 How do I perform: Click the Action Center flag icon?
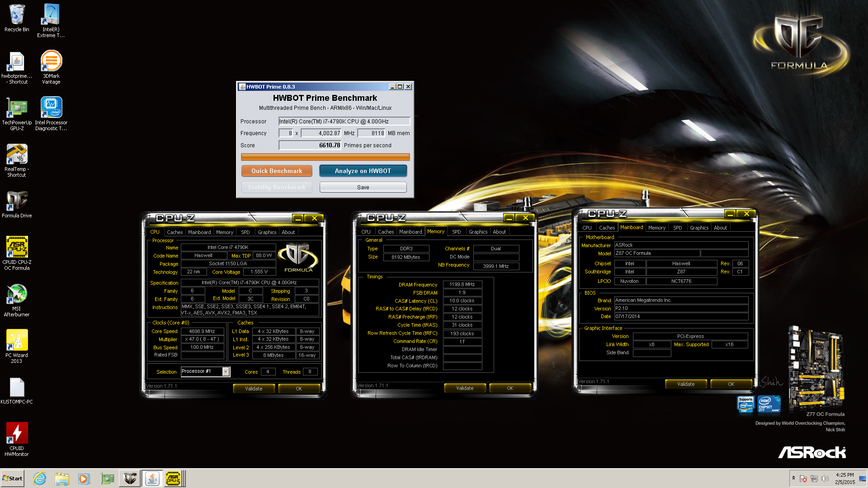(x=803, y=479)
